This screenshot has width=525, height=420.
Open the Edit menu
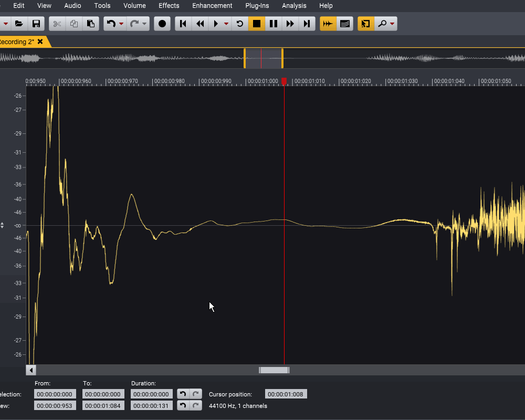19,6
